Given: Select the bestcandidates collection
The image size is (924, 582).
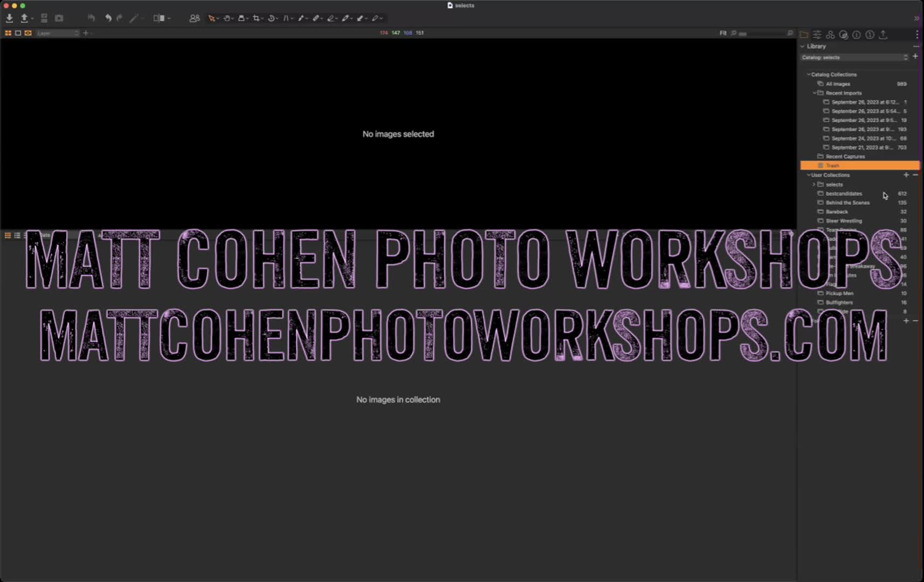Looking at the screenshot, I should [x=844, y=193].
